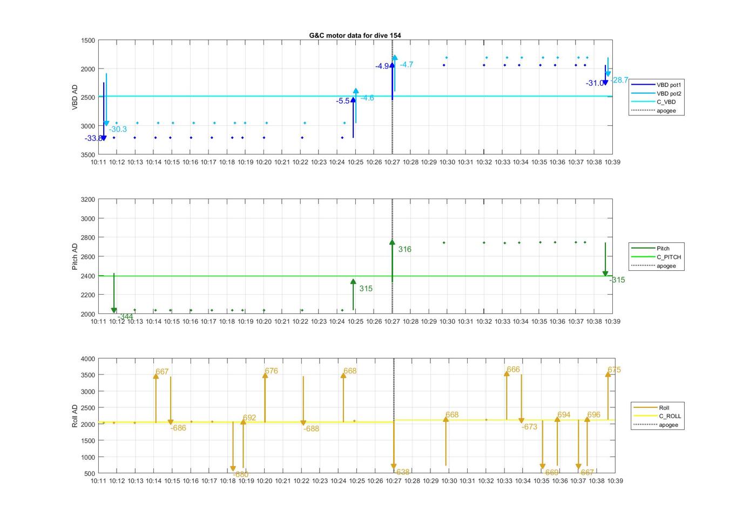Click the '-344' pitch data label
This screenshot has width=756, height=532.
click(125, 317)
